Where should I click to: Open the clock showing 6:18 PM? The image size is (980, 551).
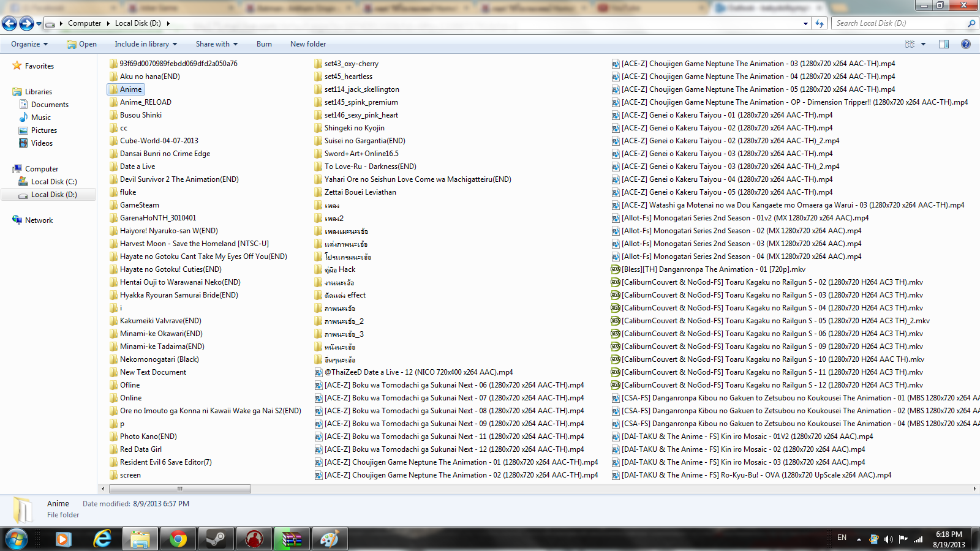[x=949, y=539]
